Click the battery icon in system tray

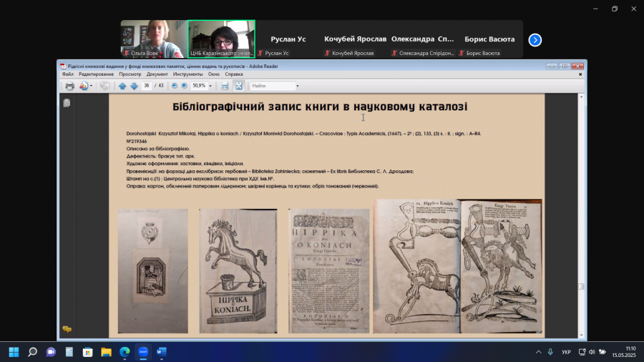coord(602,352)
